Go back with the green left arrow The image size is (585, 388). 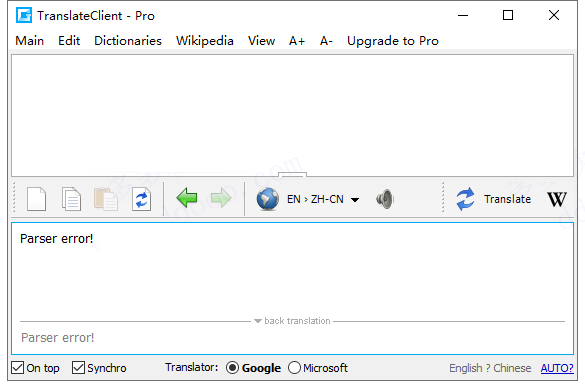[187, 198]
